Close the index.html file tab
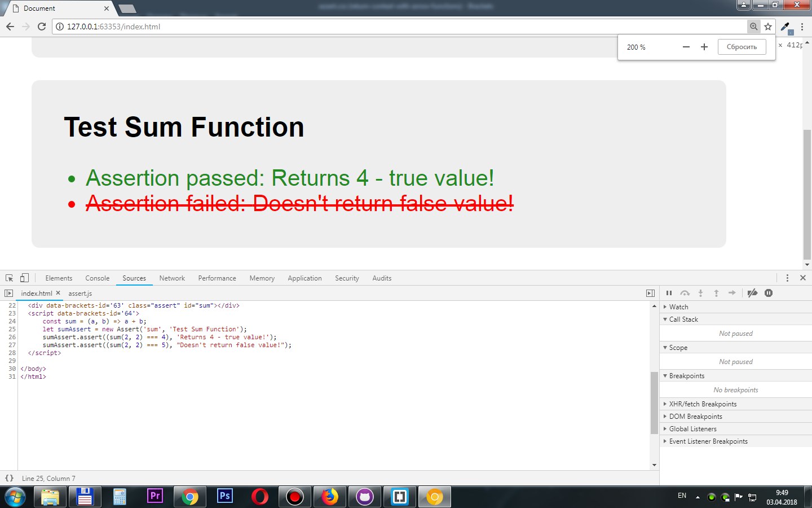Screen dimensions: 812x508 click(x=58, y=293)
